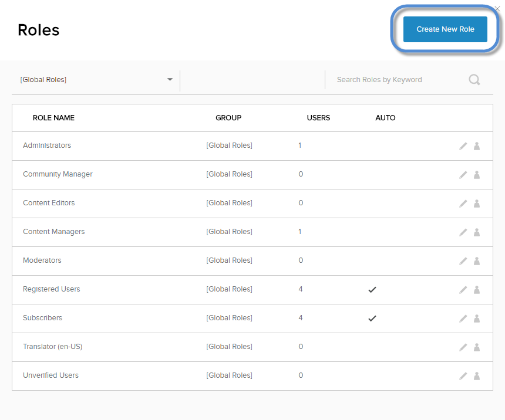Edit the Registered Users role

point(463,290)
